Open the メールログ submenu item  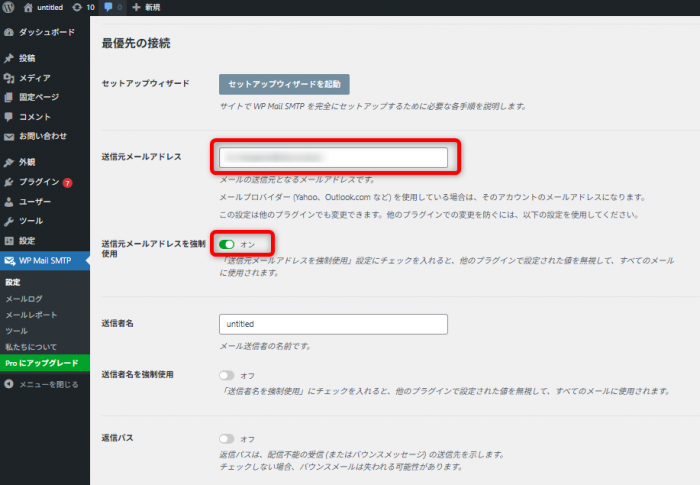click(x=24, y=298)
